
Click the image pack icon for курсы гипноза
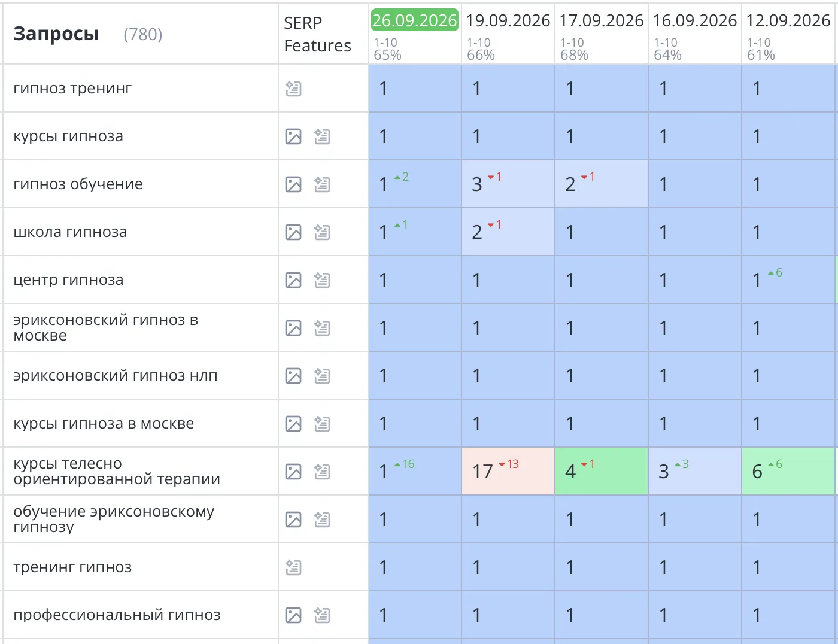[293, 136]
